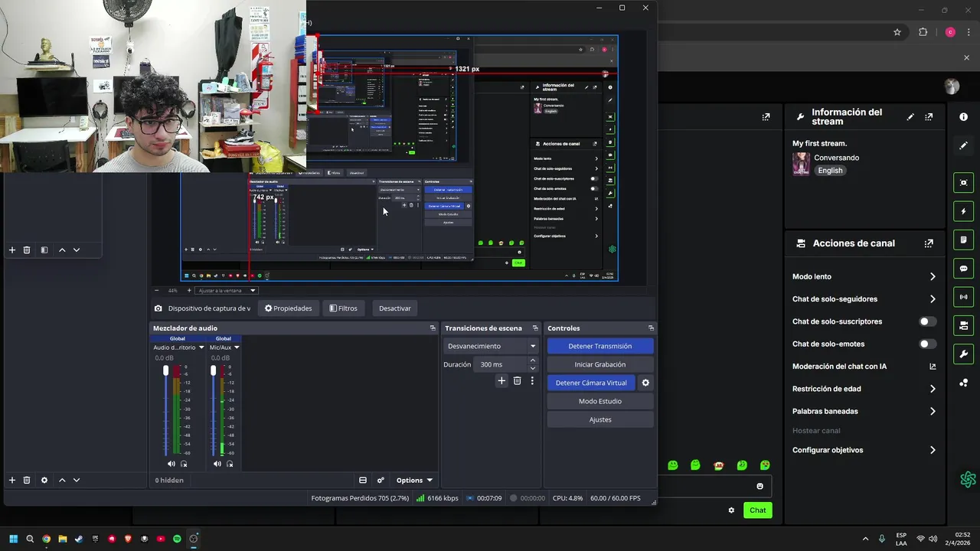Click Desactivar source button

395,308
